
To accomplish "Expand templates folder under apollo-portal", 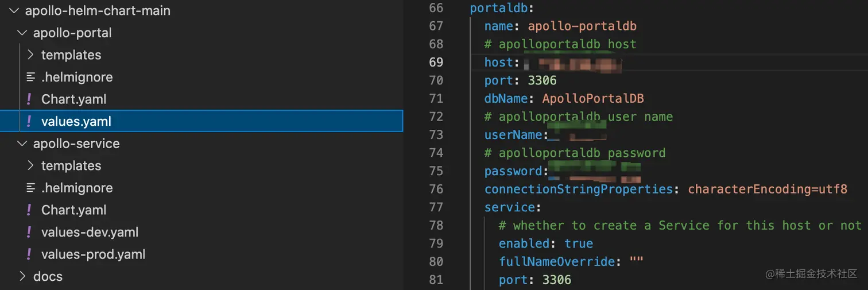I will [x=30, y=55].
